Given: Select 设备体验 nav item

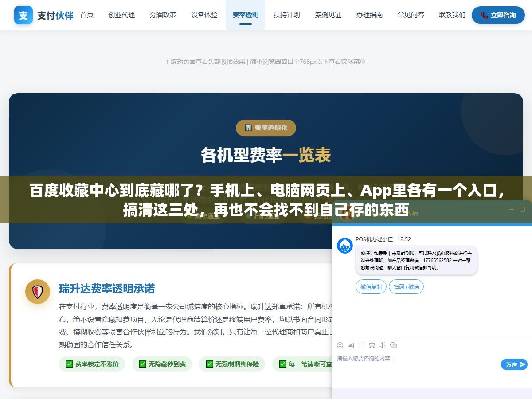Looking at the screenshot, I should coord(204,15).
